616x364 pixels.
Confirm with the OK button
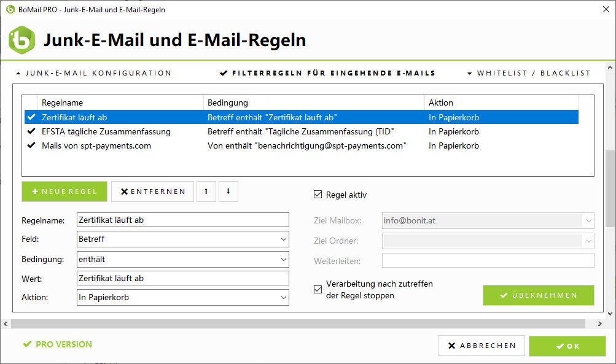pos(567,346)
